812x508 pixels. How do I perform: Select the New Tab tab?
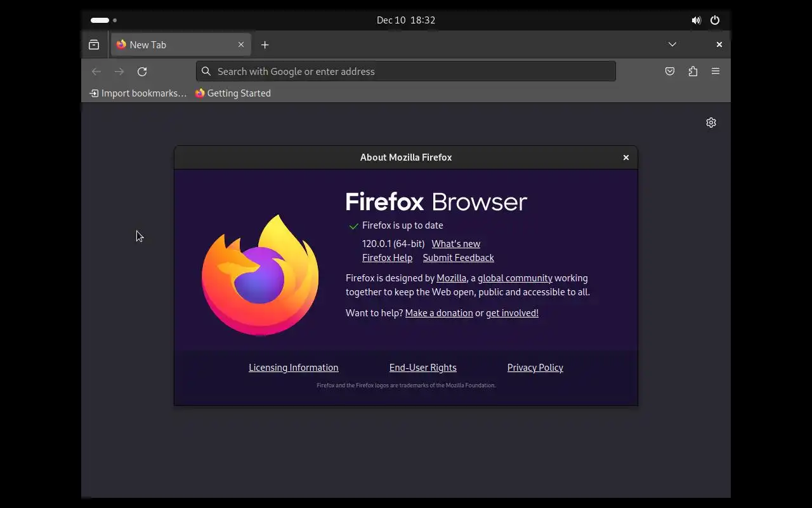pyautogui.click(x=181, y=44)
